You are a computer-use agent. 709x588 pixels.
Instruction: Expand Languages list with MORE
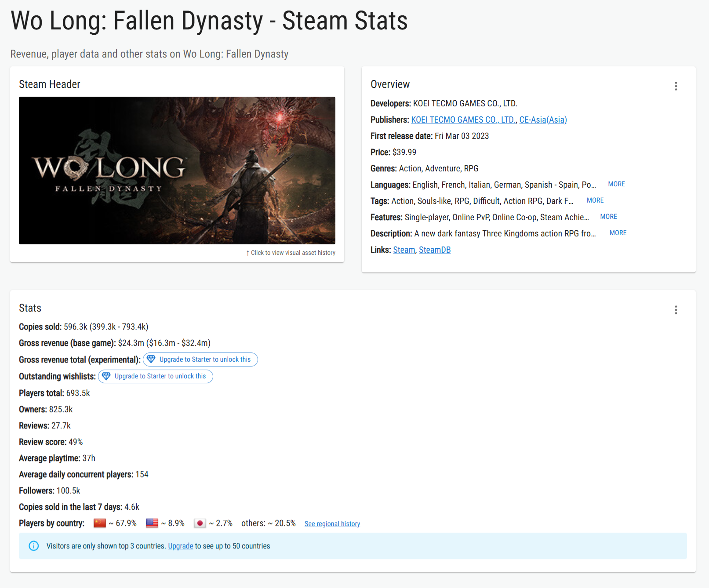(x=616, y=184)
